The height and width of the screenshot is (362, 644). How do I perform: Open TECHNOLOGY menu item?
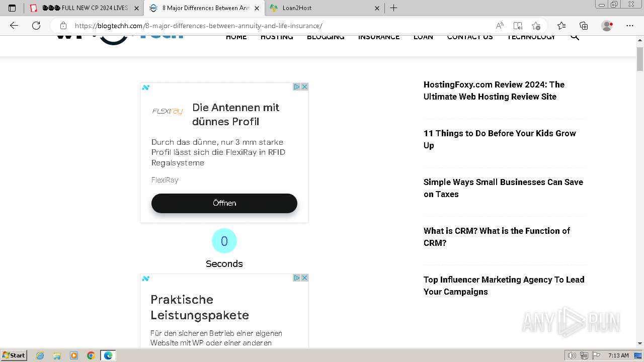point(531,37)
